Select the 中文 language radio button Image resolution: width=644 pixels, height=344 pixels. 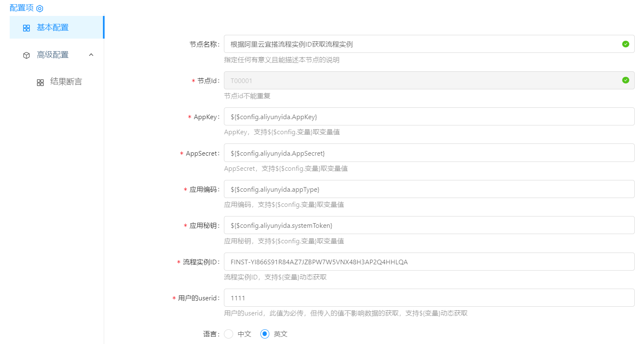tap(229, 334)
